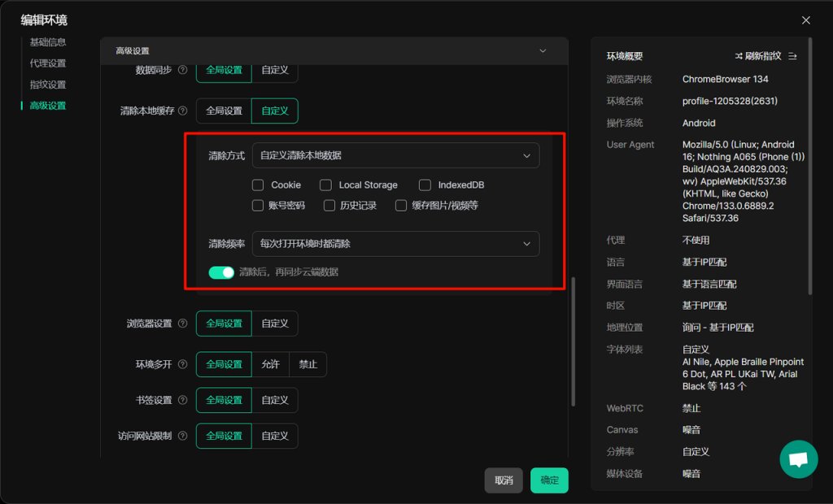Click 刷新指纹 to refresh the fingerprint
833x504 pixels.
758,56
